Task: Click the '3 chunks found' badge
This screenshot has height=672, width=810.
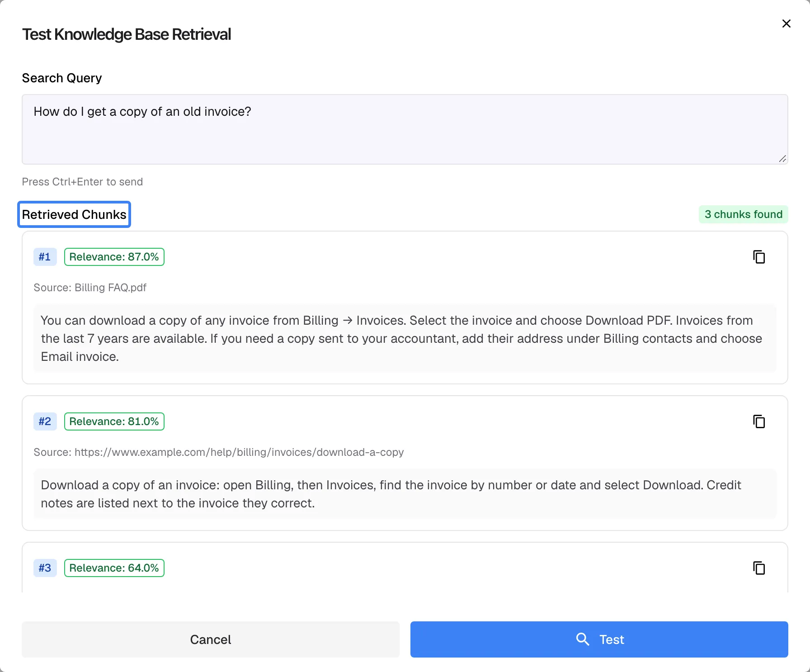Action: coord(744,214)
